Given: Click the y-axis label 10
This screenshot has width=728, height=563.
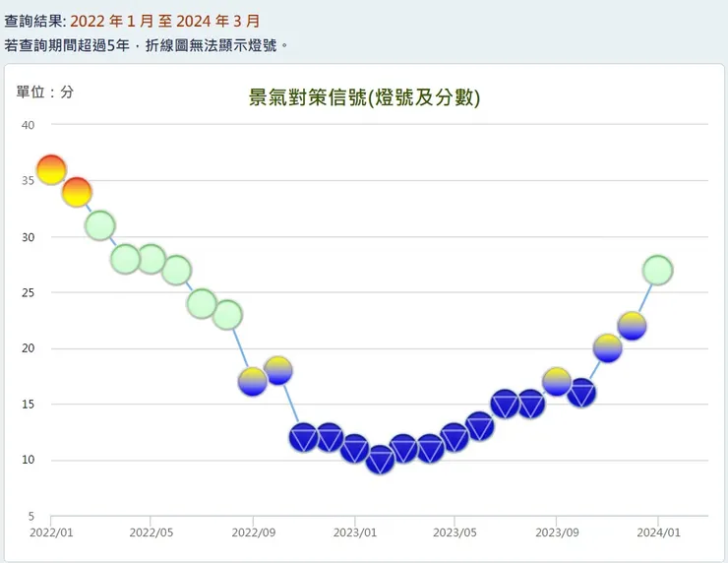Looking at the screenshot, I should 28,460.
